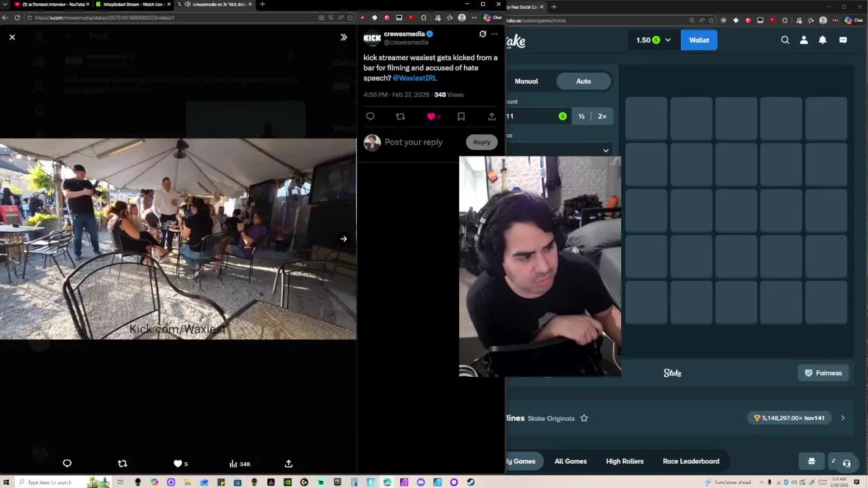
Task: Open the weather widget Rain/snow ahead
Action: (728, 483)
